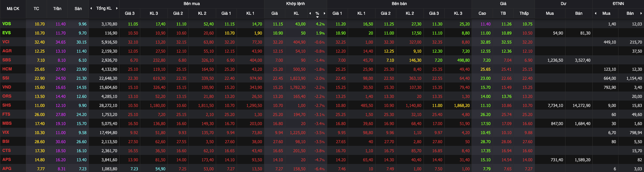Click the Sàn column header
644x172 pixels.
[x=78, y=9]
